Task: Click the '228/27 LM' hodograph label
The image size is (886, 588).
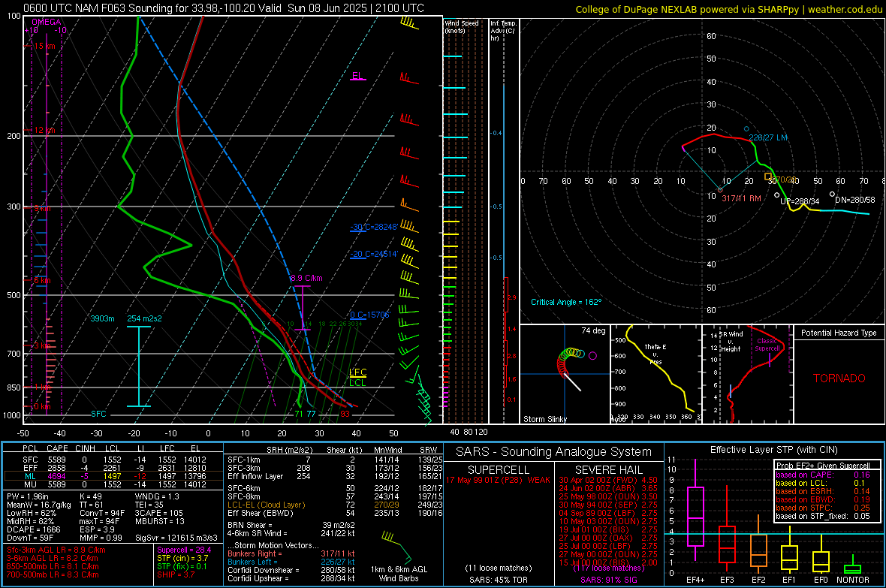Action: coord(768,137)
